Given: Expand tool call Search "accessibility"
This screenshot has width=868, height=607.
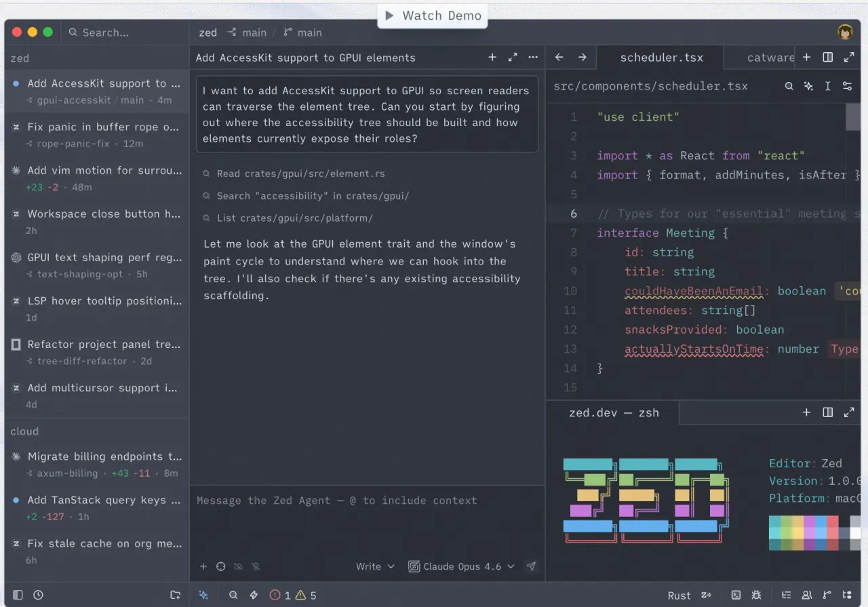Looking at the screenshot, I should 306,196.
